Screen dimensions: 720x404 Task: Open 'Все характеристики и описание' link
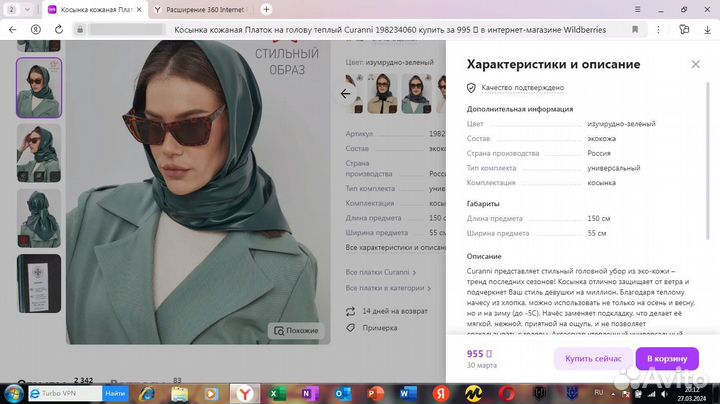(395, 247)
